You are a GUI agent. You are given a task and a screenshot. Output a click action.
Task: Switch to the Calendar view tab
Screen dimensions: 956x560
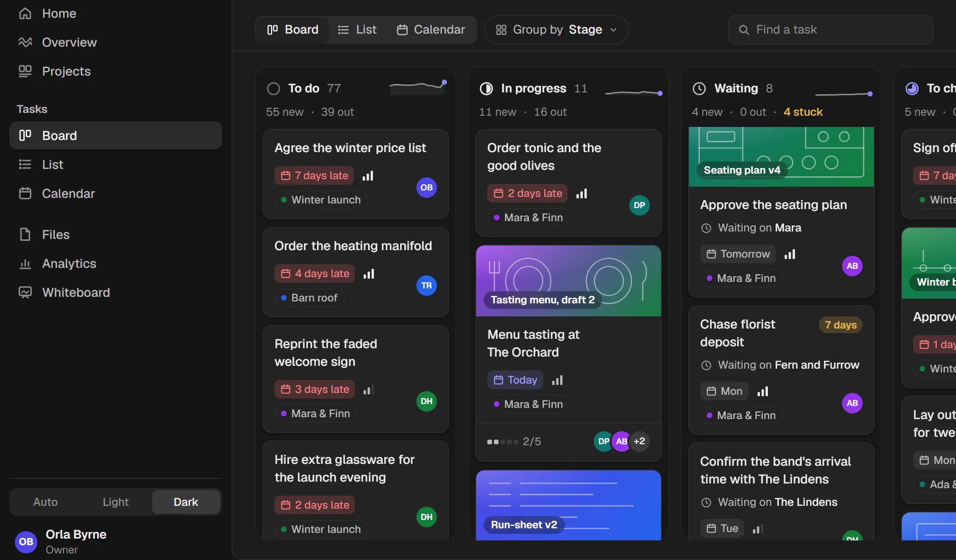click(431, 30)
